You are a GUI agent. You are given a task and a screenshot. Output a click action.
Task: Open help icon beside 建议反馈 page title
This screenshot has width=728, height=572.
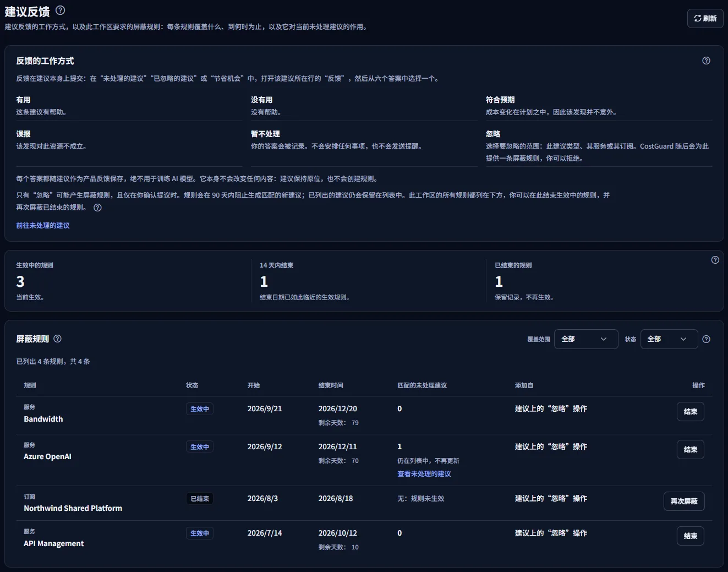[61, 10]
